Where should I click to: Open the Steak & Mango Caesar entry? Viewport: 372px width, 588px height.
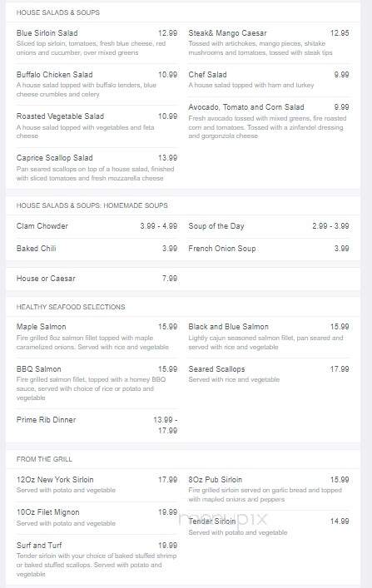pyautogui.click(x=269, y=42)
